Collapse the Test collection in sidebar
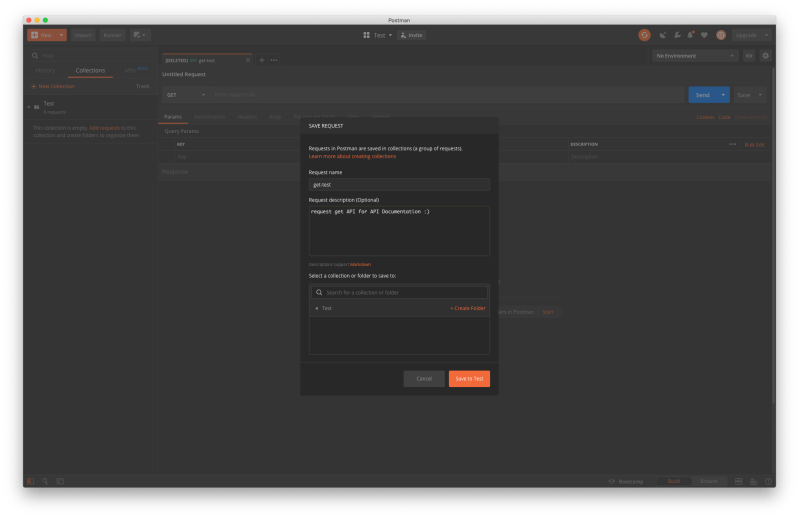Screen dimensions: 799x518 click(x=29, y=107)
